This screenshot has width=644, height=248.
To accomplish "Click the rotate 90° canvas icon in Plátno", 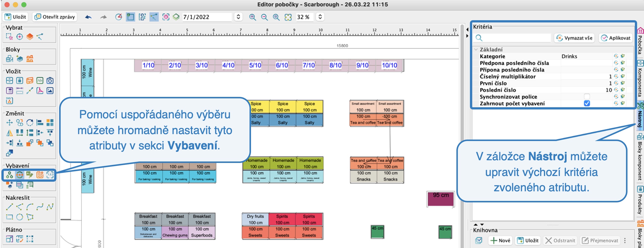I will (19, 239).
